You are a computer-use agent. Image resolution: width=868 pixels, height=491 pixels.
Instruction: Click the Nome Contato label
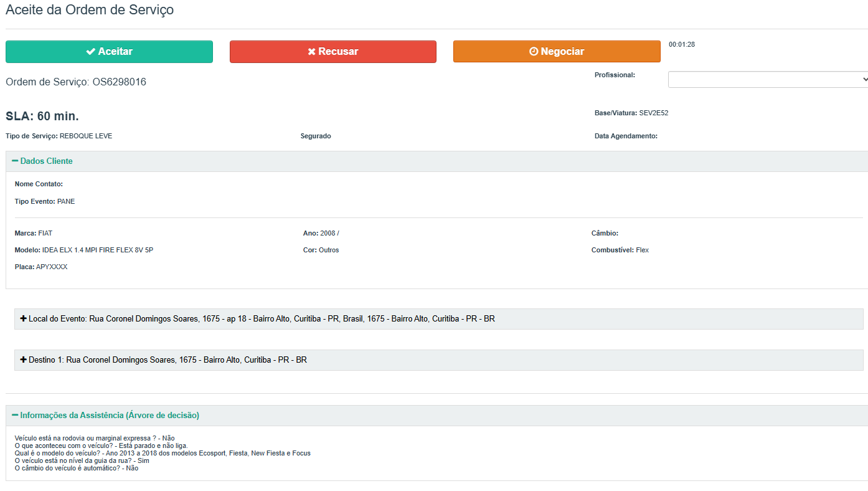(x=39, y=184)
